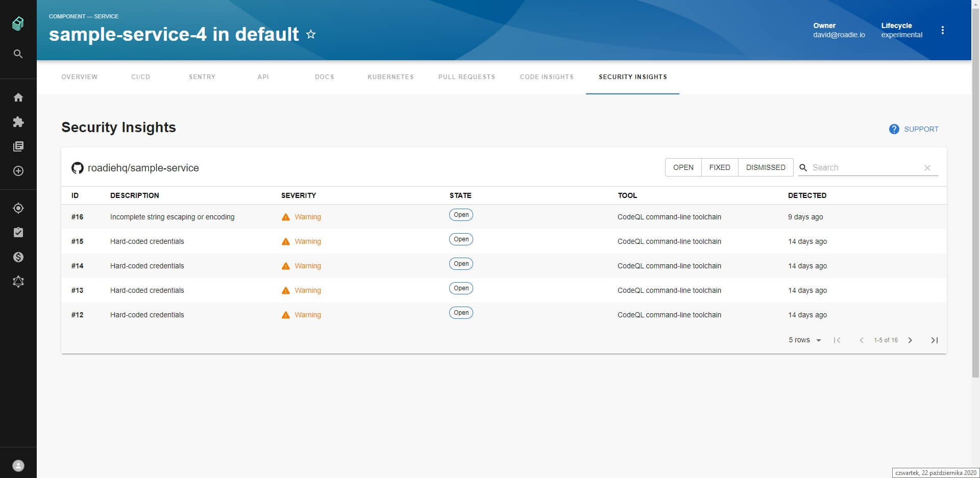The image size is (980, 478).
Task: Click the '#12' ID cell
Action: tap(78, 315)
